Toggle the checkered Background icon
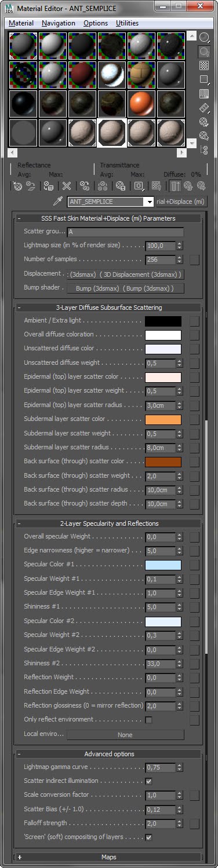Image resolution: width=218 pixels, height=868 pixels. tap(204, 65)
